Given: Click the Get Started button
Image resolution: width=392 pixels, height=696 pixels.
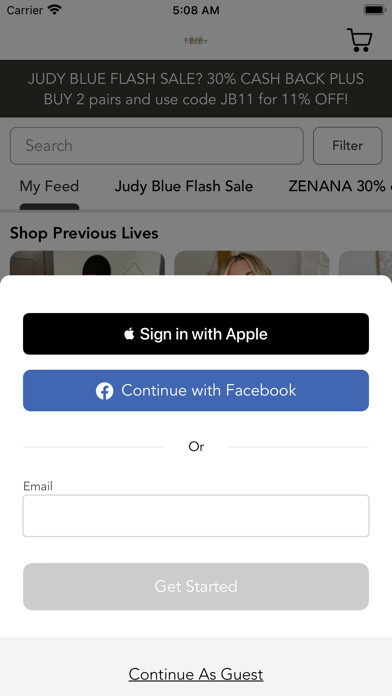Looking at the screenshot, I should click(196, 586).
